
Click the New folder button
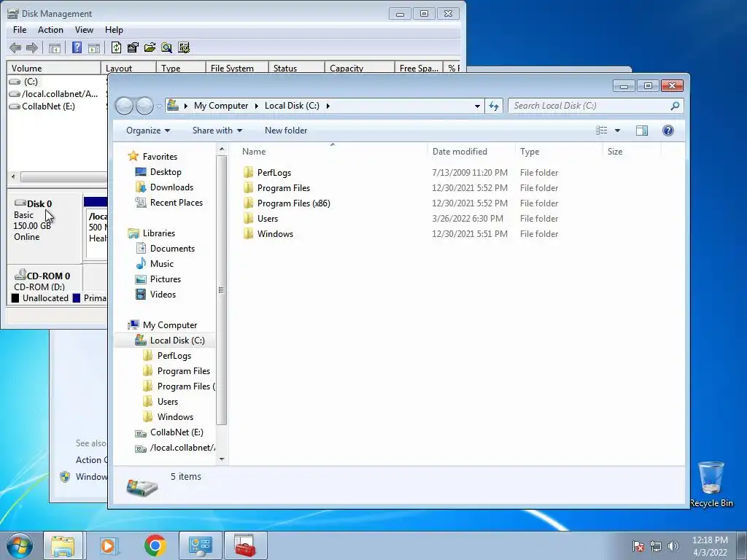coord(286,131)
